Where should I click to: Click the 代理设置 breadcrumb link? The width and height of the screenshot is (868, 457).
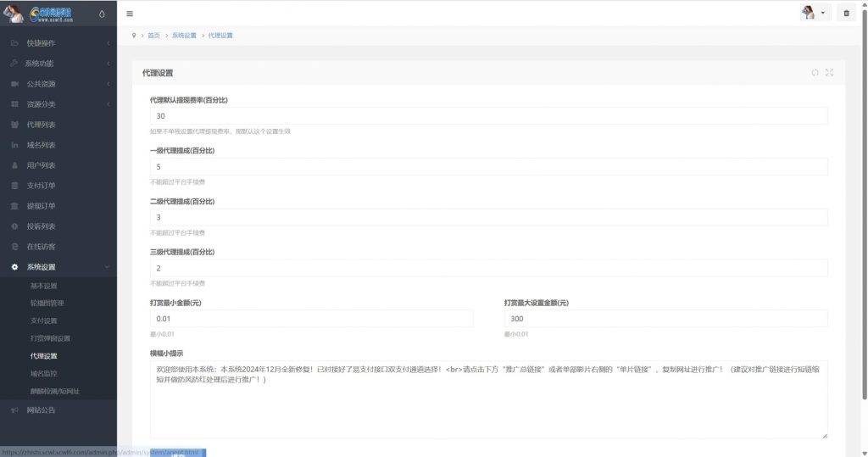pos(220,36)
